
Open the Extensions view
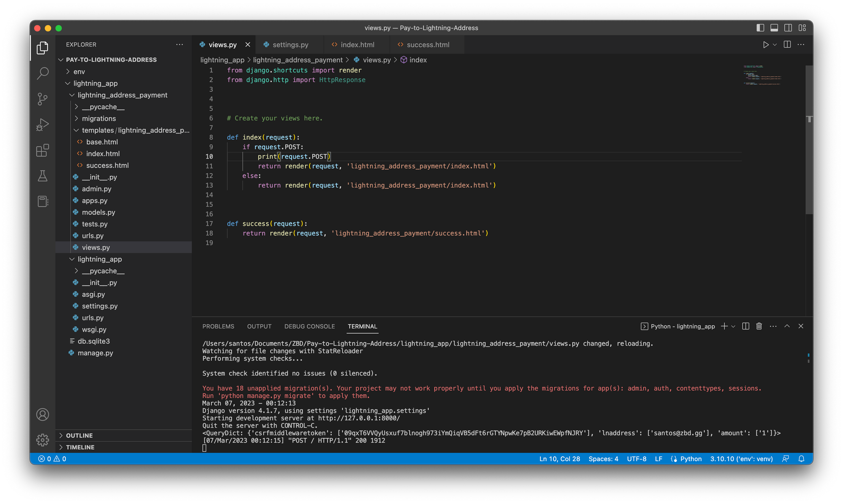click(x=43, y=150)
